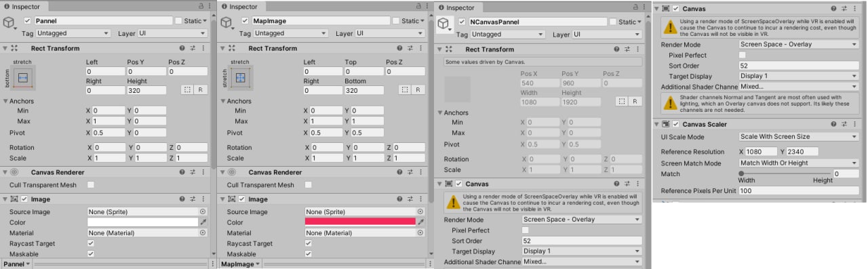Viewport: 868px width, 269px height.
Task: Collapse the Anchors foldout in the Pannel Inspector
Action: tap(5, 101)
